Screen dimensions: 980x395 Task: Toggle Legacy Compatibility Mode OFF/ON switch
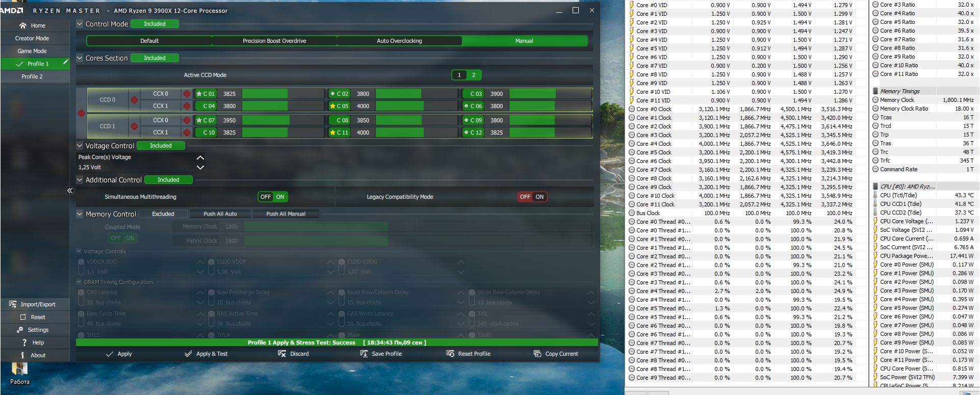pyautogui.click(x=532, y=197)
